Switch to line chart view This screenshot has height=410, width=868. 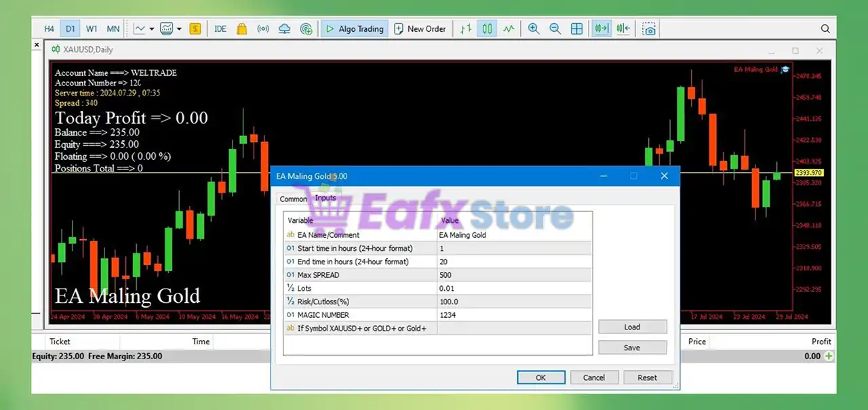[509, 29]
